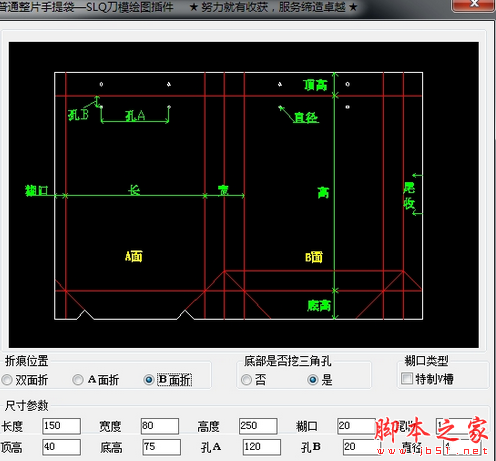Image resolution: width=496 pixels, height=461 pixels.
Task: Click the green 顶高 dimension label
Action: click(x=315, y=85)
